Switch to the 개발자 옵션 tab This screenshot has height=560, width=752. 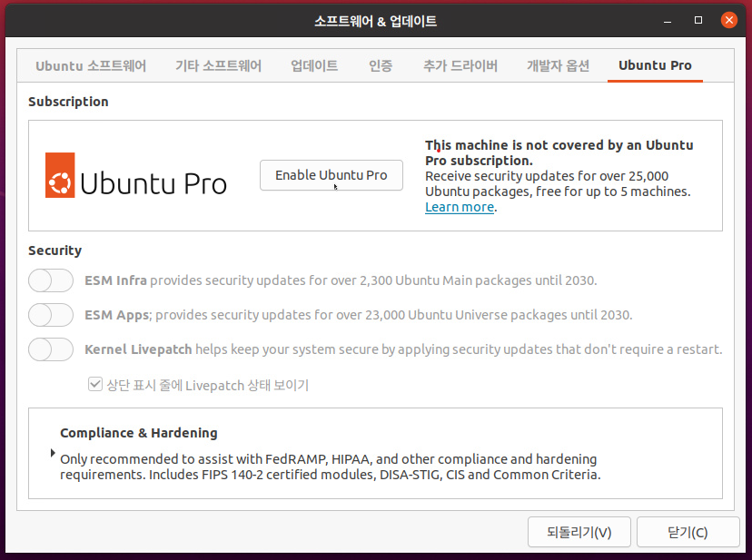(x=558, y=65)
